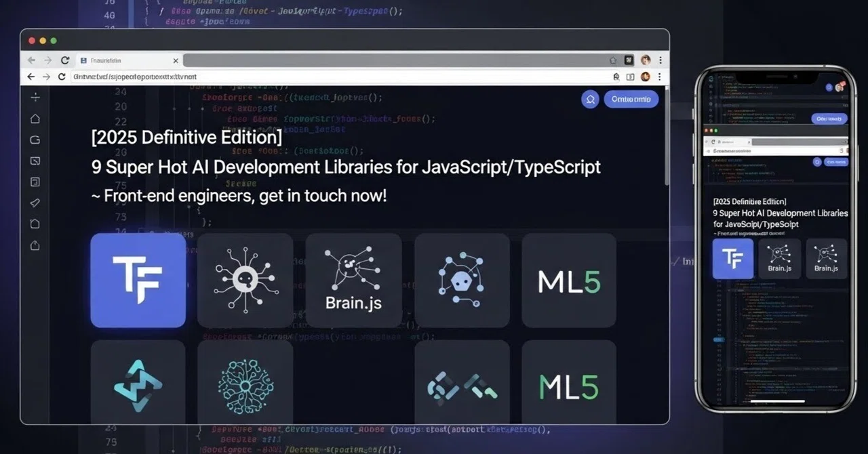
Task: Open the neural node card beside TF card
Action: pos(245,281)
